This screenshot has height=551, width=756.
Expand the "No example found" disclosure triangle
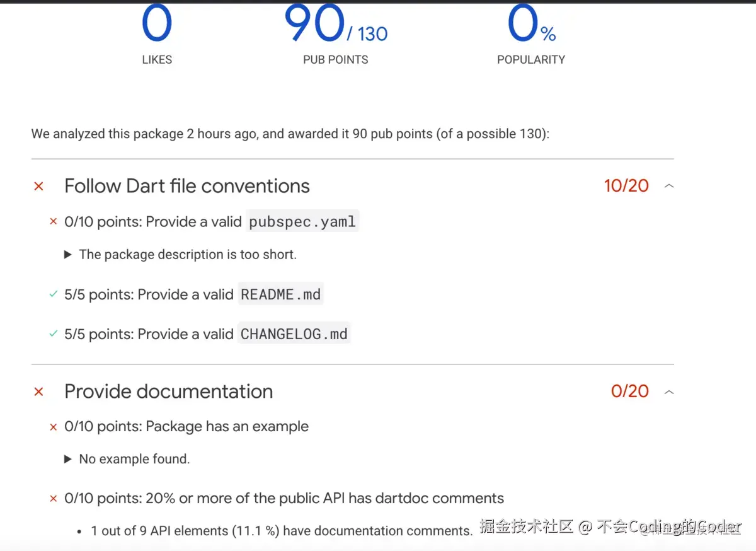tap(68, 459)
